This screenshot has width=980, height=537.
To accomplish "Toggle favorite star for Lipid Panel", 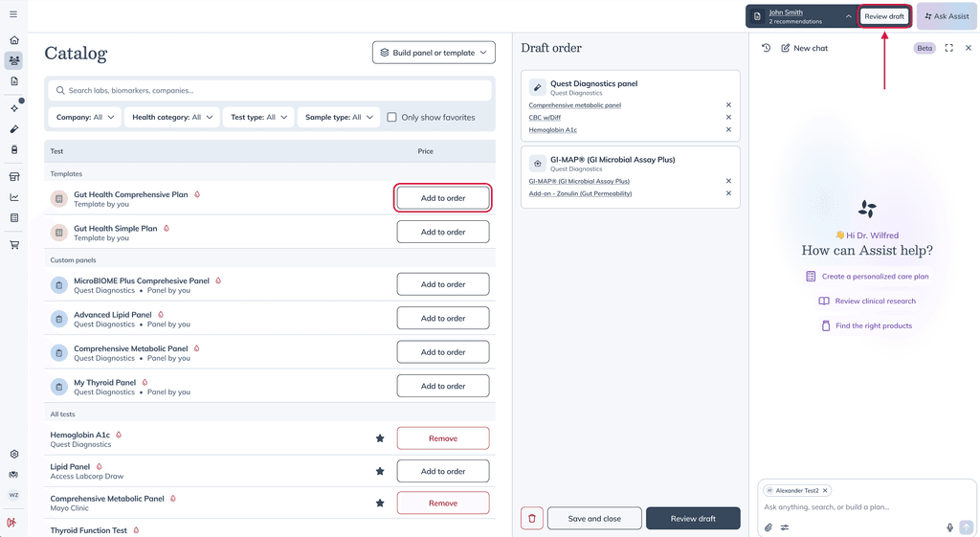I will [380, 471].
